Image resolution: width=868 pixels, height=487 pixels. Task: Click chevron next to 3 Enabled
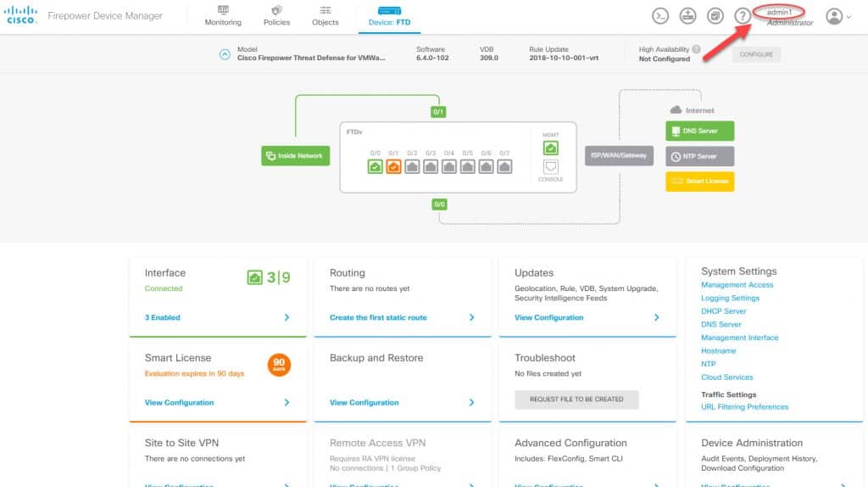coord(287,317)
